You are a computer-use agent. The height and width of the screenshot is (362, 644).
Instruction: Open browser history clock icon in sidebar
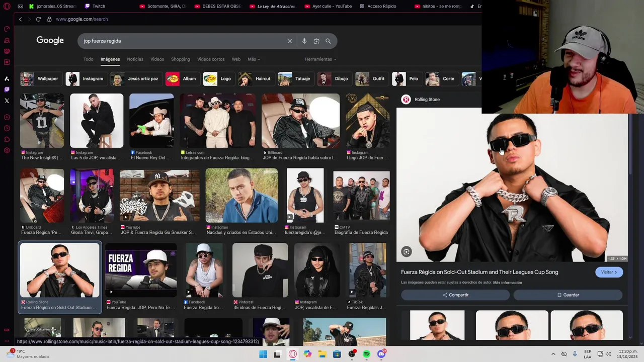(7, 128)
